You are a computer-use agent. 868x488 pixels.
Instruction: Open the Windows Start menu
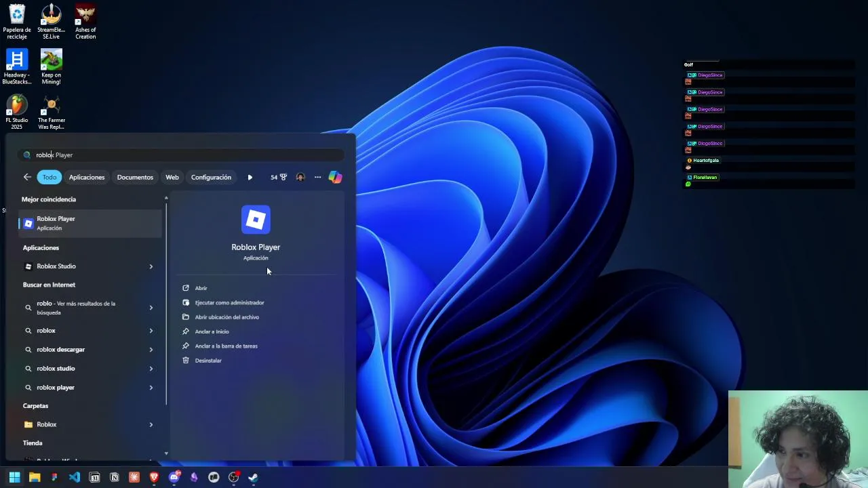(14, 477)
